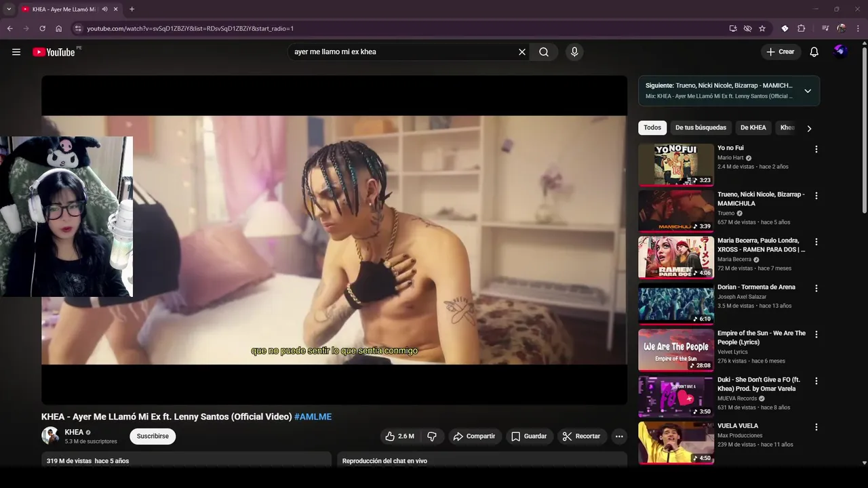Click the third-party cookies eye icon
Image resolution: width=868 pixels, height=488 pixels.
pos(747,28)
